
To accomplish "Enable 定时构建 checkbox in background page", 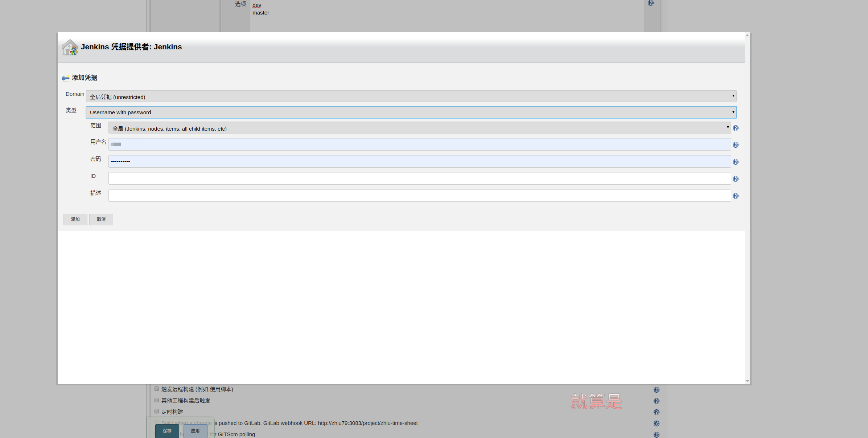I will [157, 411].
